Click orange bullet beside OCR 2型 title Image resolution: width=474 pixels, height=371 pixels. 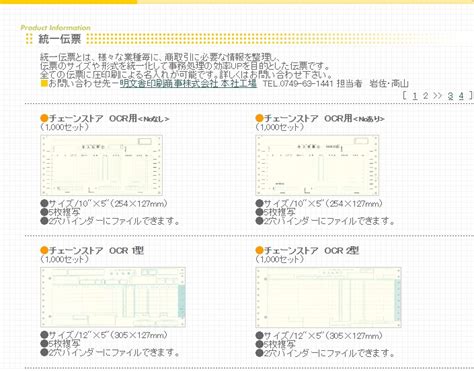260,250
